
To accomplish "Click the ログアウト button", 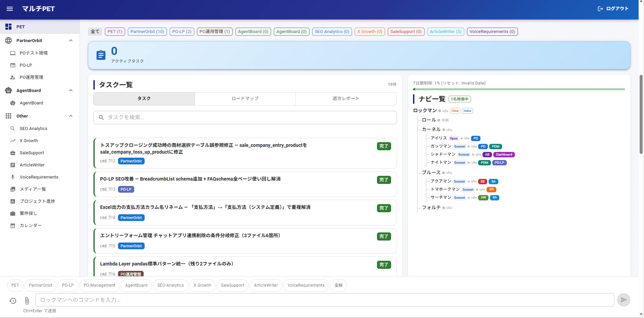I will click(612, 8).
